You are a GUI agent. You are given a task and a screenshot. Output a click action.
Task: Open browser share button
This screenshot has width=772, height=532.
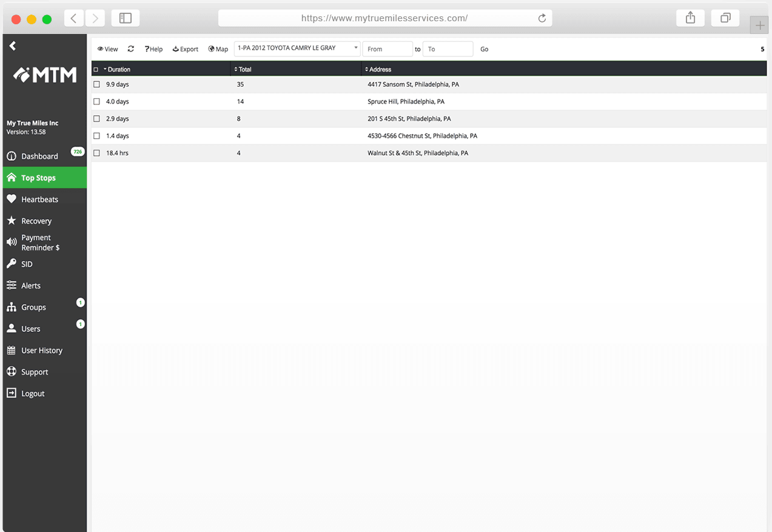point(690,18)
